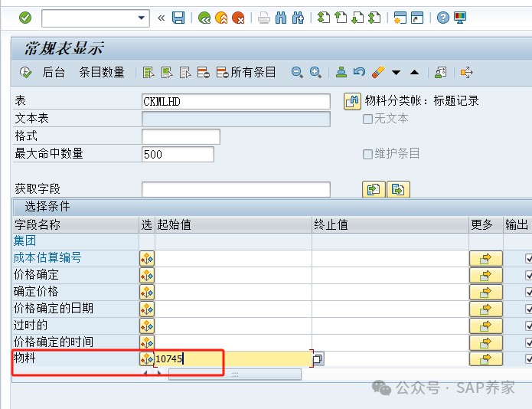This screenshot has width=532, height=409.
Task: Open the Help question mark icon
Action: [442, 18]
